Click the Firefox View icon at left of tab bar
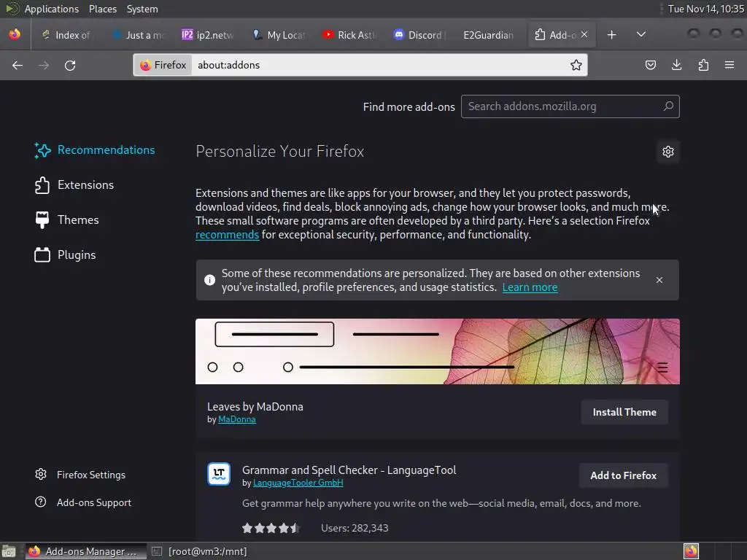The image size is (747, 560). coord(15,34)
